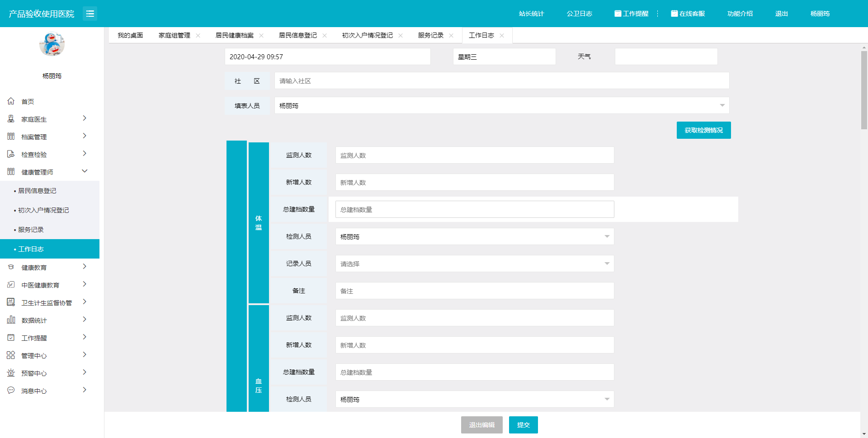This screenshot has height=438, width=868.
Task: Click the 检查检验 sidebar icon
Action: tap(11, 154)
